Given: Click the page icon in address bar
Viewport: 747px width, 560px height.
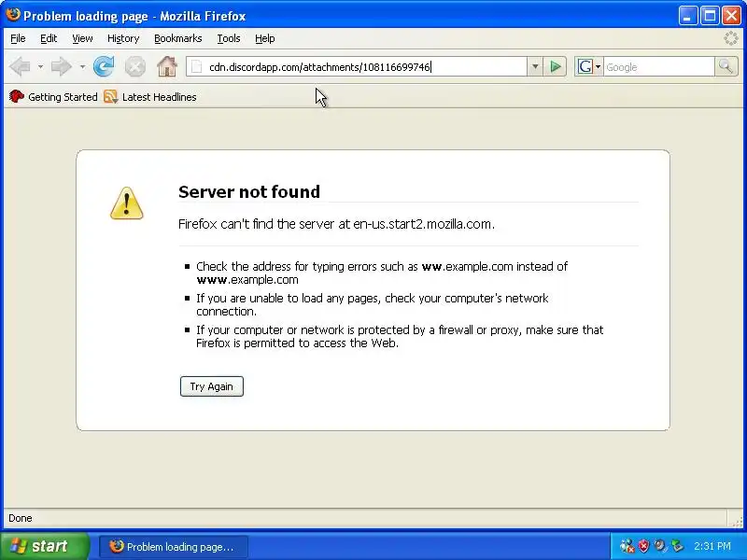Looking at the screenshot, I should [196, 67].
